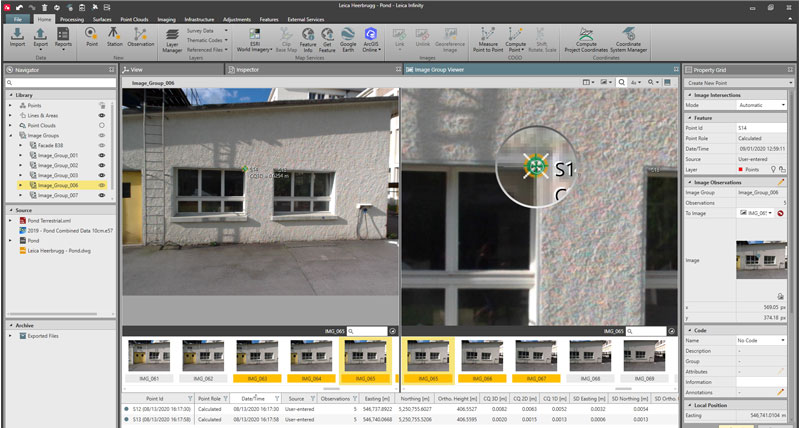Create a new Station

115,38
